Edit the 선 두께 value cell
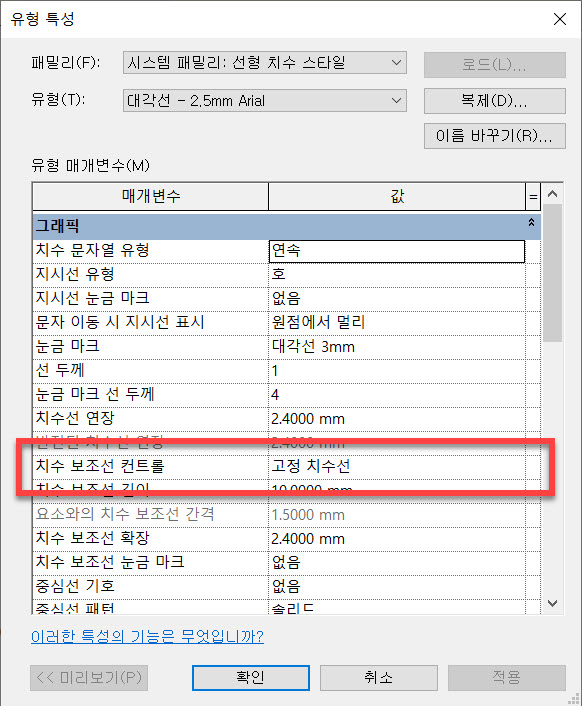Viewport: 582px width, 706px height. 397,371
